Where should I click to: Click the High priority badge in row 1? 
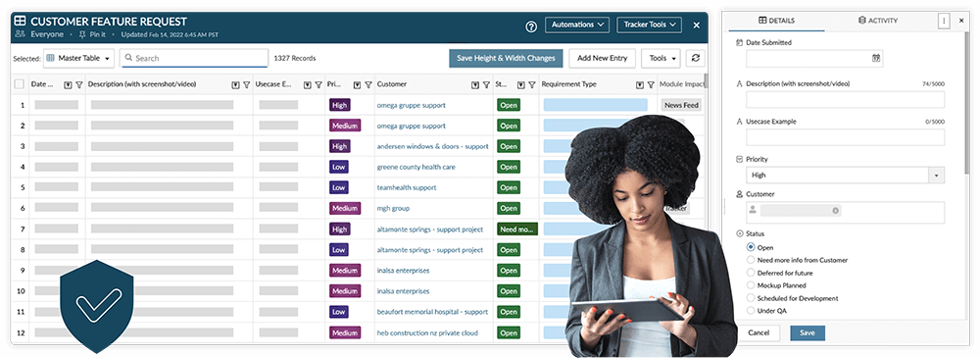point(339,105)
